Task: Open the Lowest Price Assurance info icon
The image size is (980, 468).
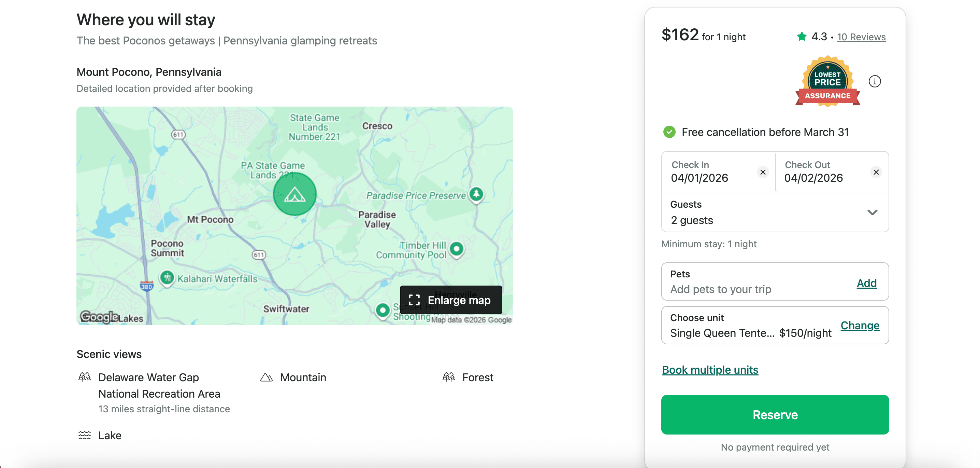Action: pyautogui.click(x=874, y=82)
